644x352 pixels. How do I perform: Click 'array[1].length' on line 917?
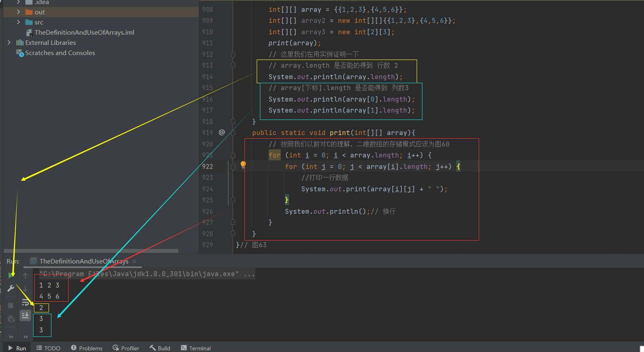pyautogui.click(x=376, y=110)
